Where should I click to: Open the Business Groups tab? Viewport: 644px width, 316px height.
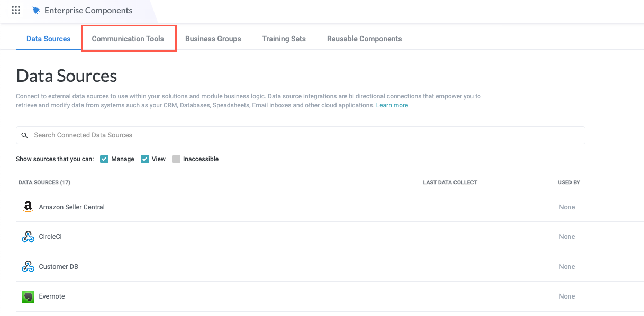[x=213, y=39]
